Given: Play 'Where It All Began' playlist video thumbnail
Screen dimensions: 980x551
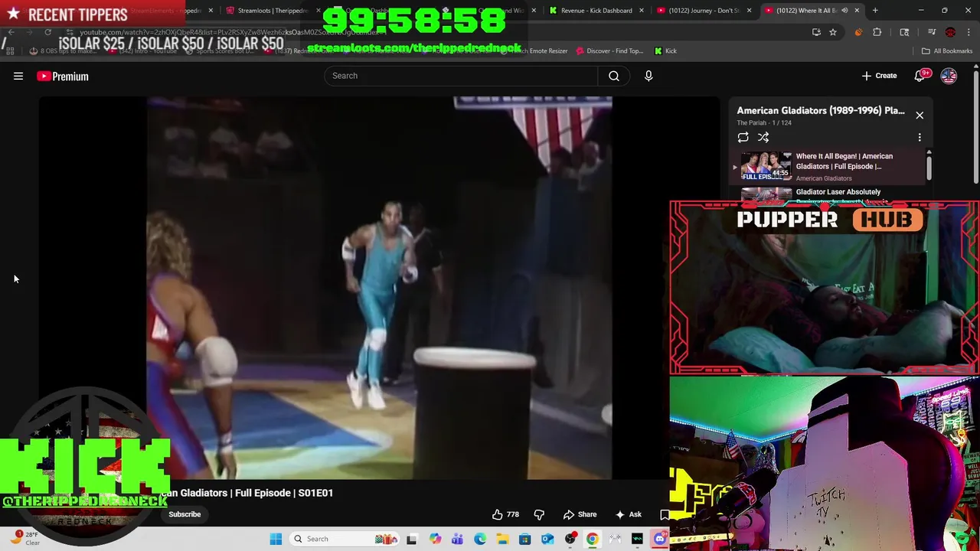Looking at the screenshot, I should click(x=766, y=166).
